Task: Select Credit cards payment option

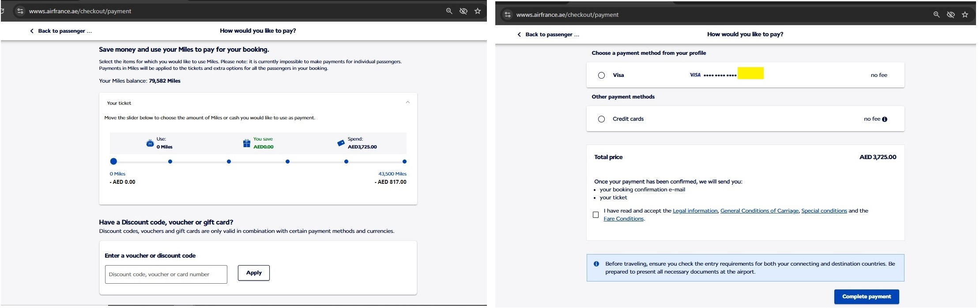Action: pos(601,119)
